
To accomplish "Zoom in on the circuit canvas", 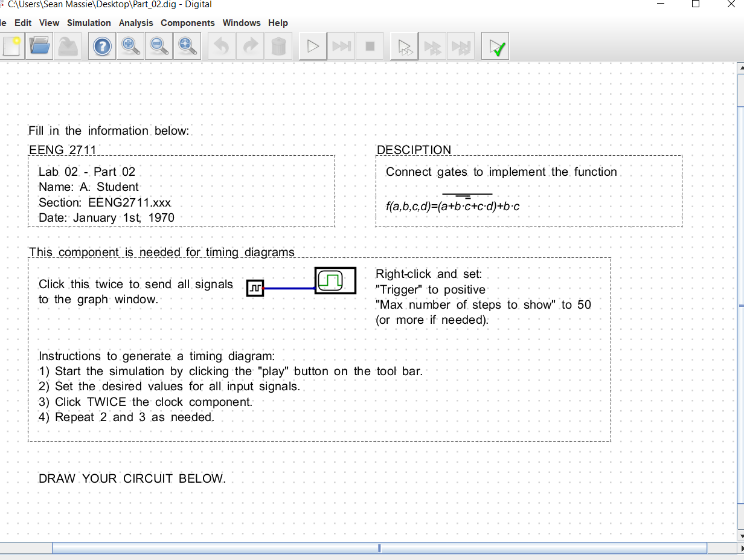I will point(130,45).
